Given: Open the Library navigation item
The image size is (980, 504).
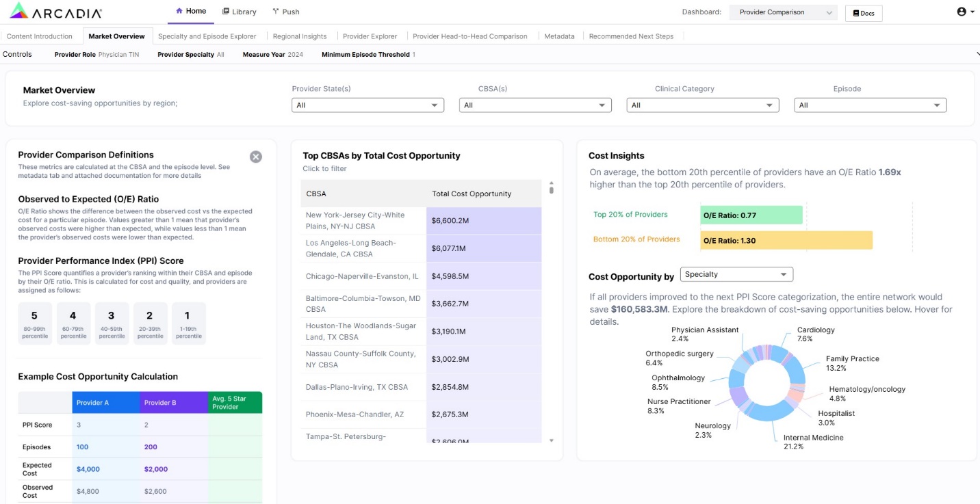Looking at the screenshot, I should [240, 12].
